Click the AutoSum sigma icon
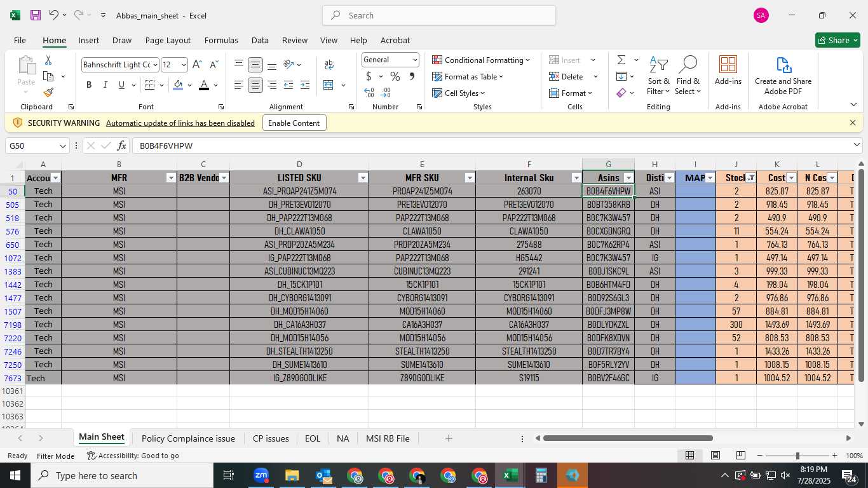Image resolution: width=868 pixels, height=488 pixels. pos(621,60)
